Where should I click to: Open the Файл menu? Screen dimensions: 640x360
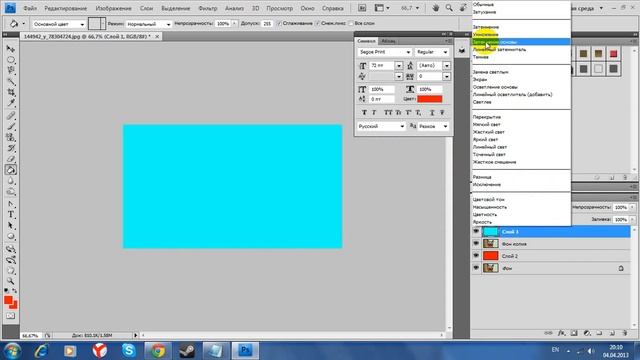(x=30, y=8)
